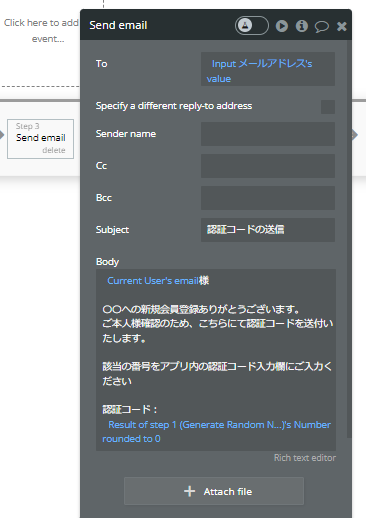
Task: Click the arrow before Step 3 box
Action: (2, 135)
